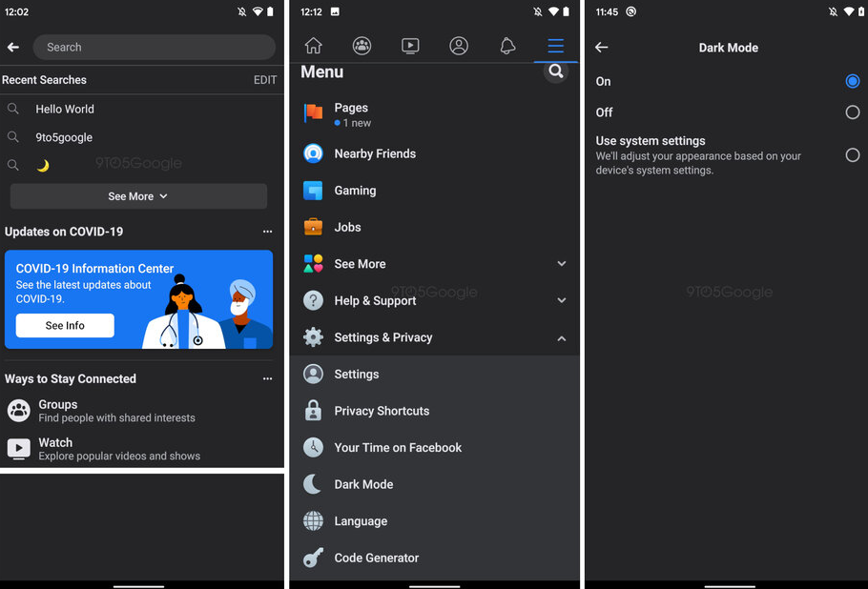The width and height of the screenshot is (868, 589).
Task: Open recent search '9to5google'
Action: coord(64,137)
